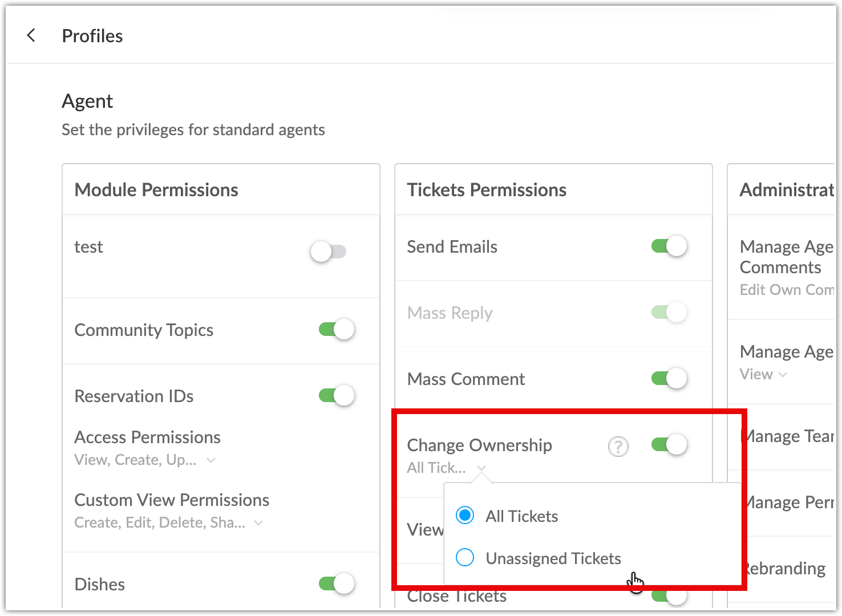842x616 pixels.
Task: Expand the Access Permissions dropdown chevron
Action: [x=211, y=460]
